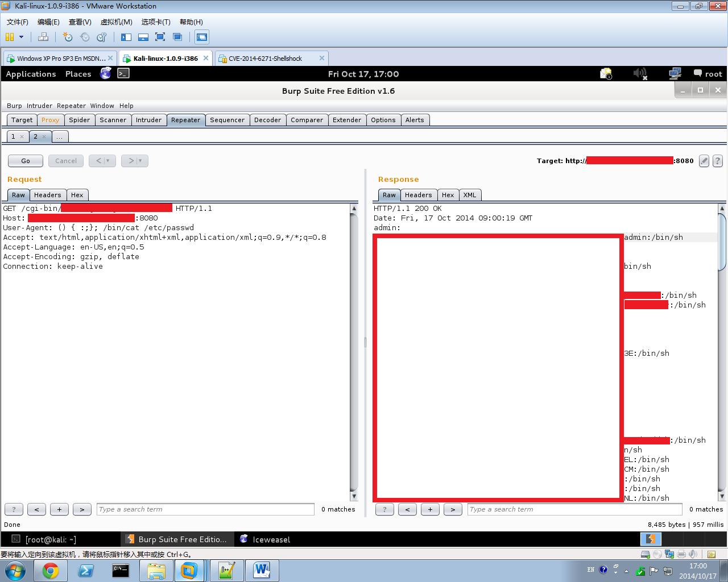Open the Intruder menu in the Burp menu bar
The height and width of the screenshot is (582, 728).
[39, 106]
